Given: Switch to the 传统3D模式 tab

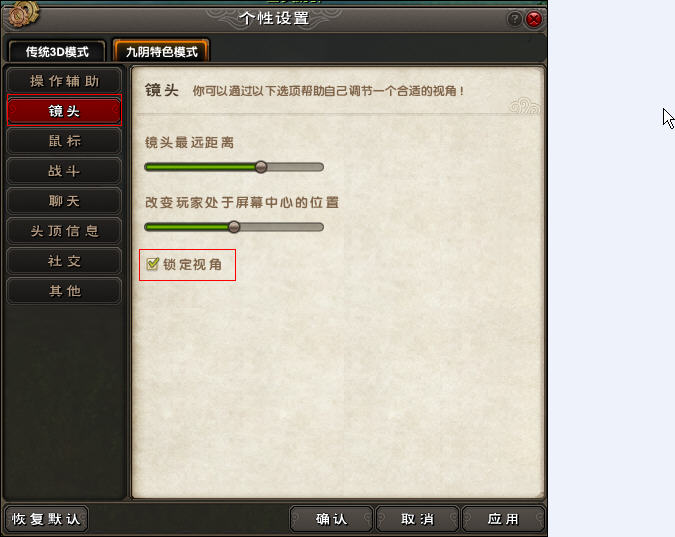Looking at the screenshot, I should 57,52.
